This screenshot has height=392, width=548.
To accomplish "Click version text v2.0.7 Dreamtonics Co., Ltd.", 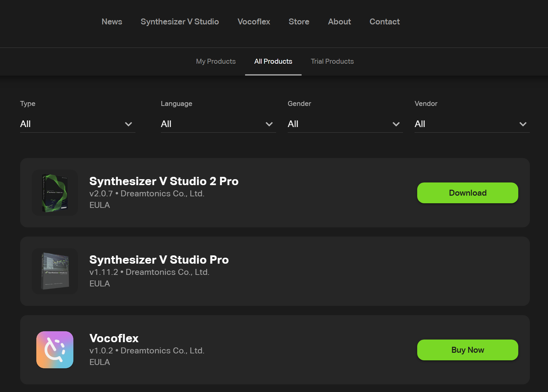I will [x=147, y=194].
